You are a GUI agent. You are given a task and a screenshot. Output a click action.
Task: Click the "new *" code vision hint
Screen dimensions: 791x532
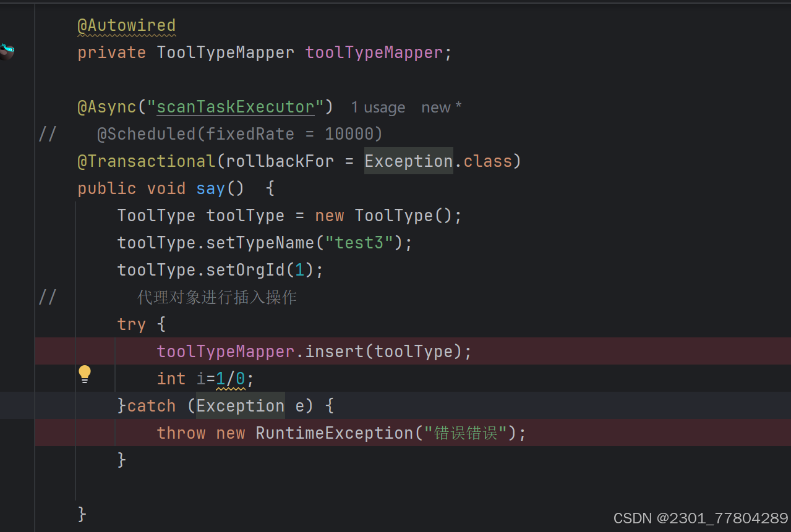[440, 107]
